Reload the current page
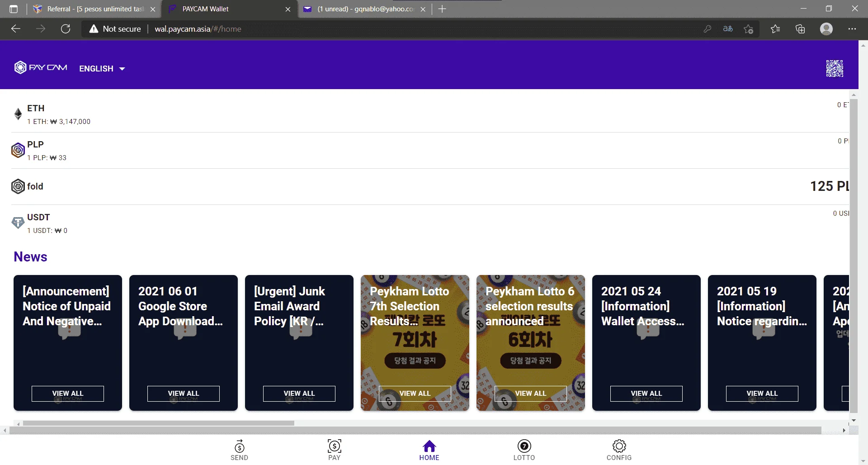This screenshot has width=868, height=465. pos(66,29)
